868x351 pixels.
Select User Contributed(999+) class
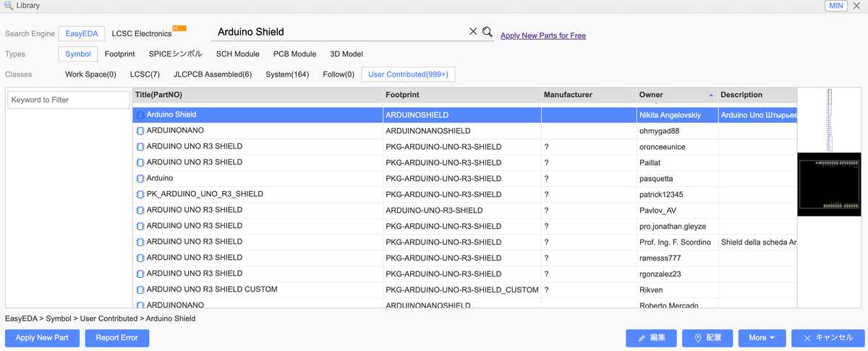[408, 75]
